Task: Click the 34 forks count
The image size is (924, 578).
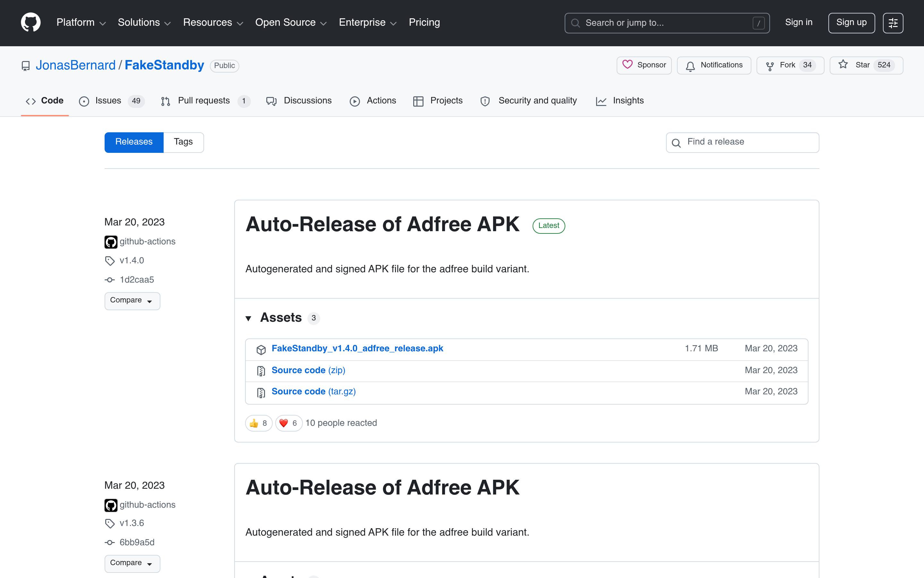Action: coord(807,66)
